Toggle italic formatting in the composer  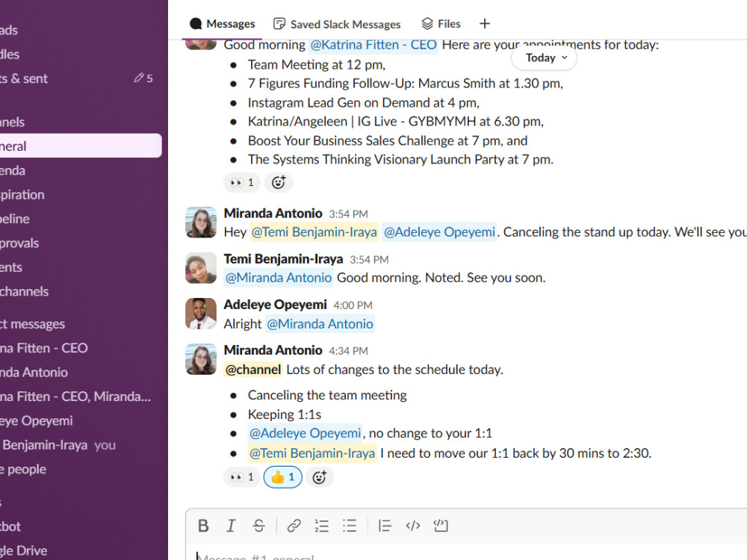[x=231, y=526]
